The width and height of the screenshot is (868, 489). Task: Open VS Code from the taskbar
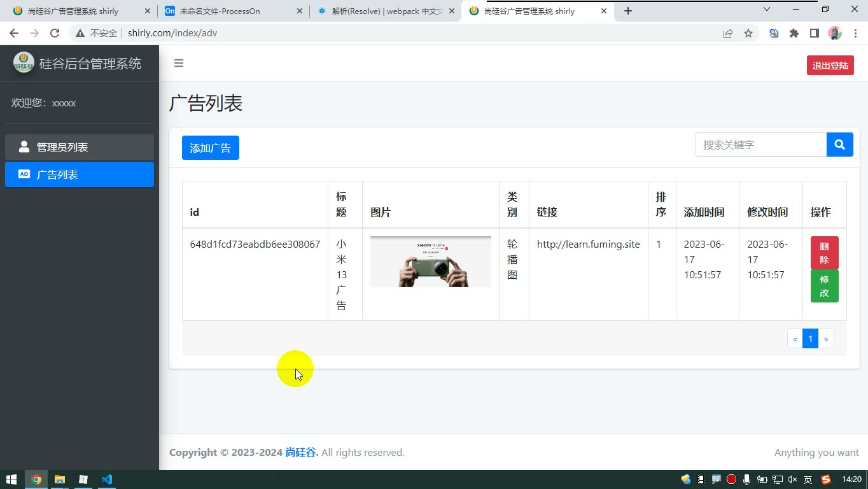(106, 479)
